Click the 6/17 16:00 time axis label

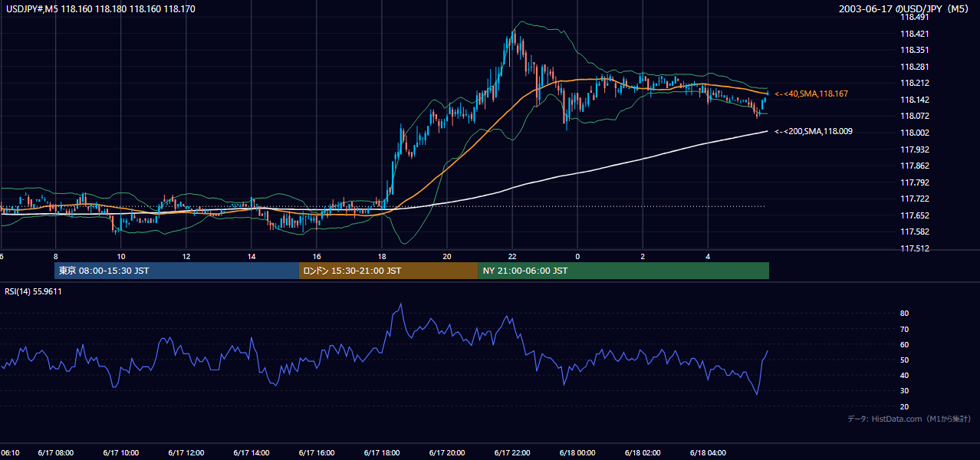[x=317, y=452]
